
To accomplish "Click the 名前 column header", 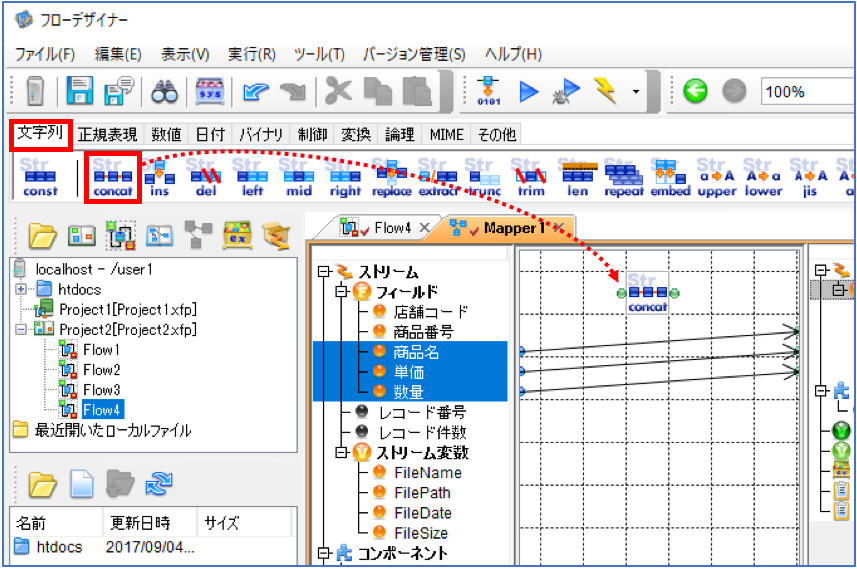I will (x=56, y=523).
